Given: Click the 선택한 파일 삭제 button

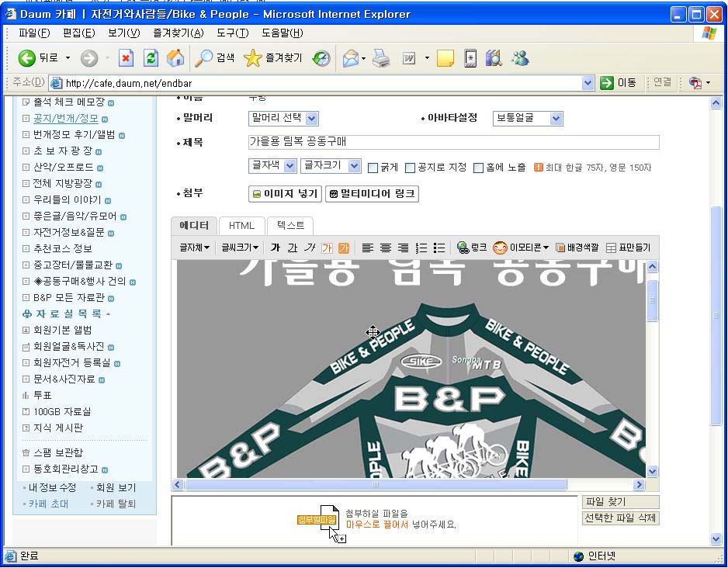Looking at the screenshot, I should (620, 518).
